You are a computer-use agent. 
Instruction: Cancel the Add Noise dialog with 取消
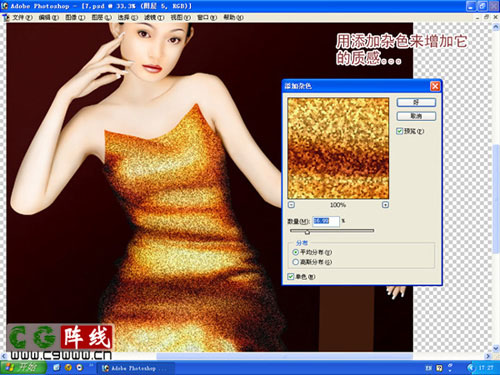tap(416, 116)
